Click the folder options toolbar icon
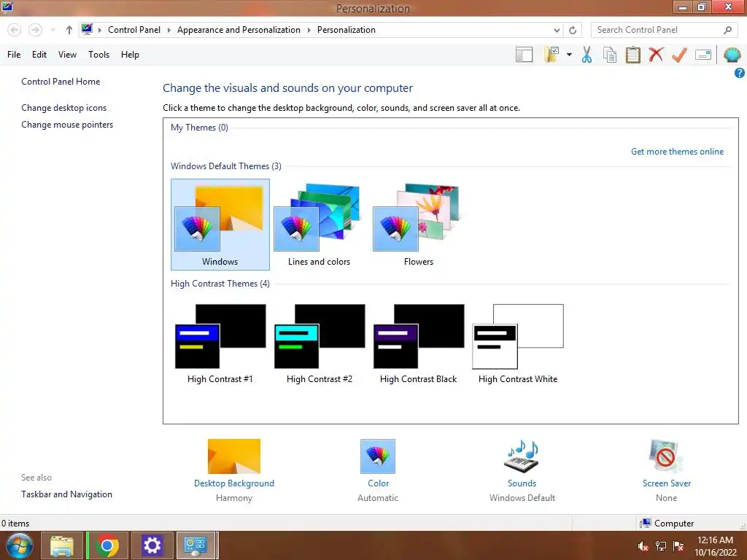 [x=552, y=55]
